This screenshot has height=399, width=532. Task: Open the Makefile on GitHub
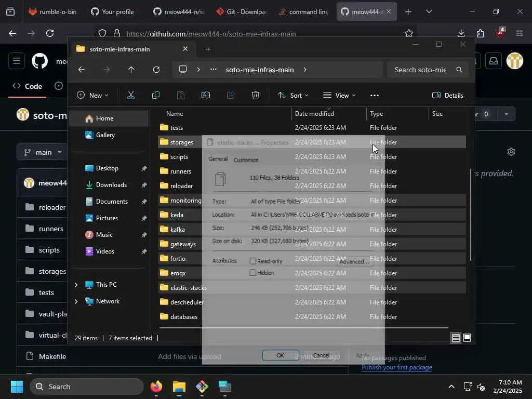52,356
